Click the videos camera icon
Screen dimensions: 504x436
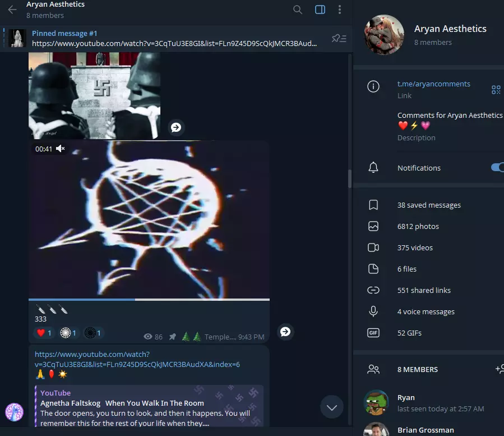[x=373, y=247]
